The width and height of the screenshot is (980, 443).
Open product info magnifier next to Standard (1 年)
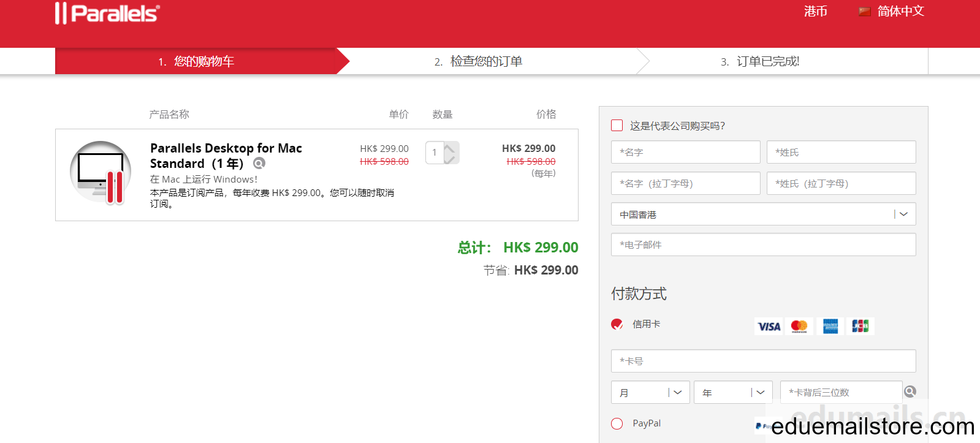(x=259, y=163)
